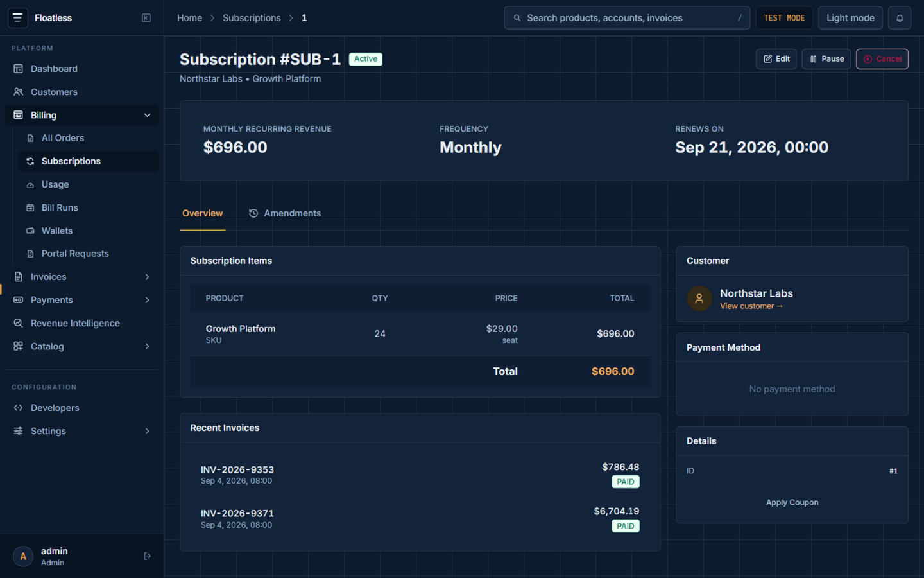Focus the search products, accounts, invoices field

[x=627, y=18]
